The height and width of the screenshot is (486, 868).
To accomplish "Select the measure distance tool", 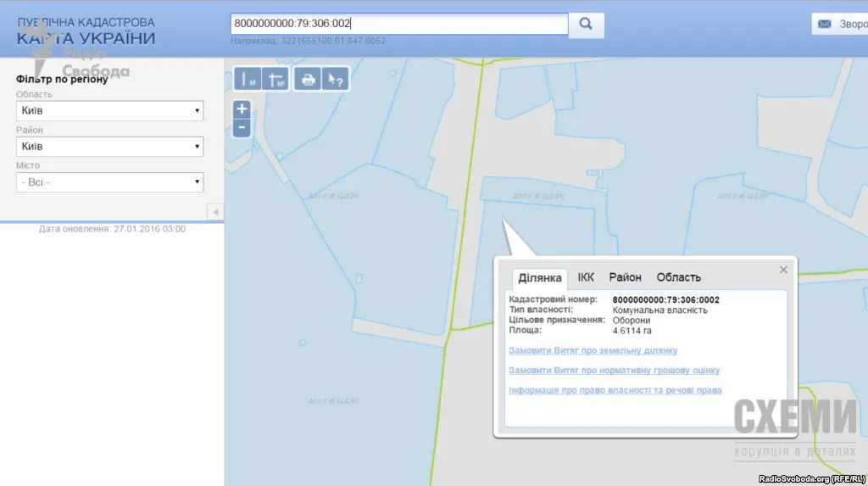I will click(247, 79).
